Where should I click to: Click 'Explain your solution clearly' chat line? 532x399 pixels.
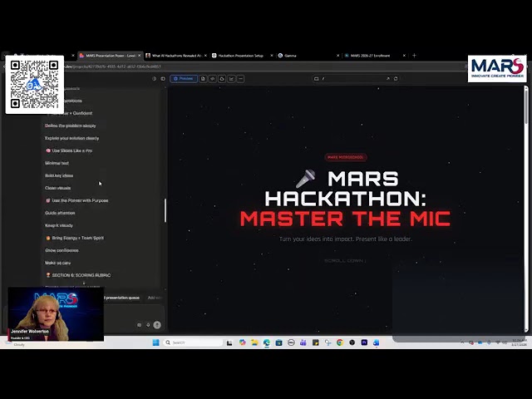72,139
